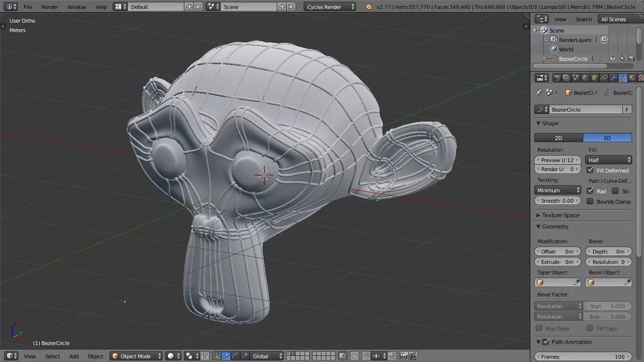
Task: Collapse the Shape panel
Action: (538, 123)
